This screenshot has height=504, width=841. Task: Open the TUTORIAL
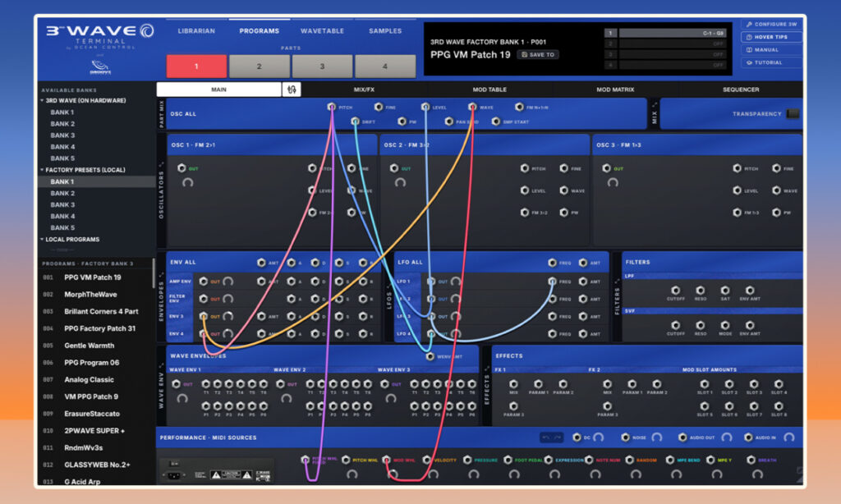click(x=771, y=62)
